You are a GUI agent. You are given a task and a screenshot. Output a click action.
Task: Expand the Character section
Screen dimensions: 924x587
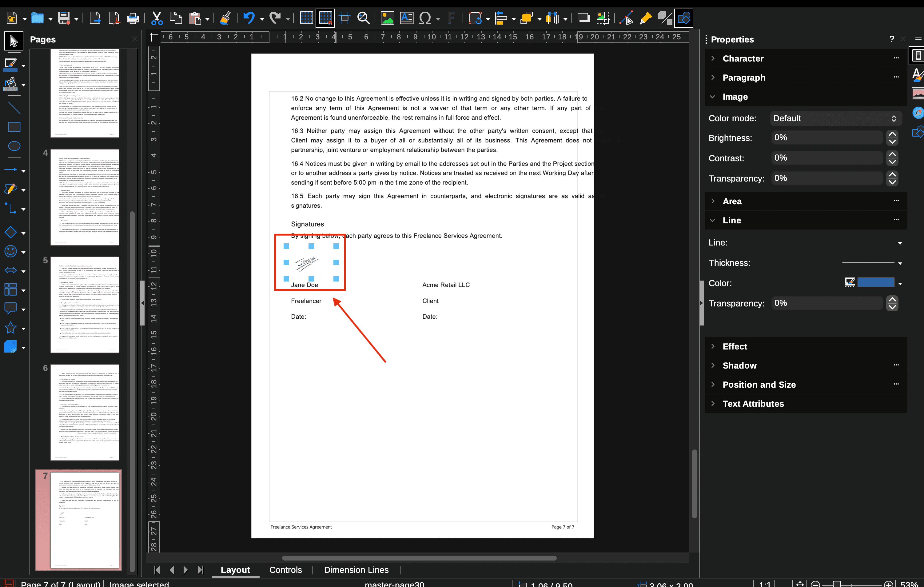(x=713, y=58)
